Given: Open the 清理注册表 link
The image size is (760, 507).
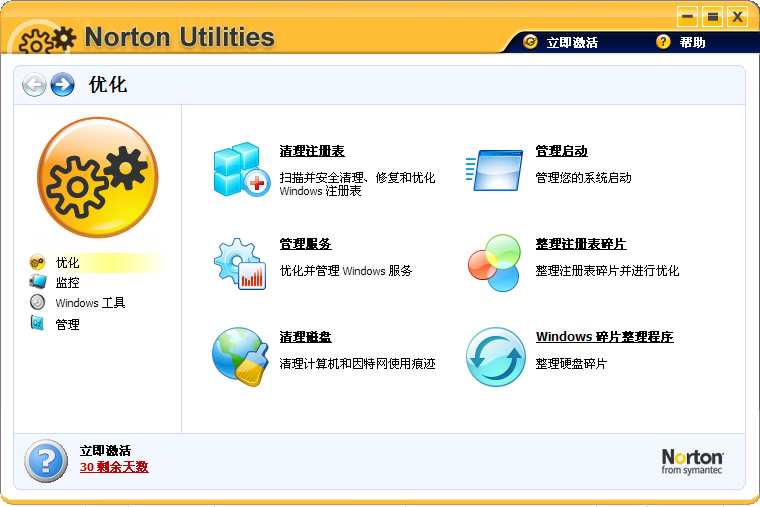Looking at the screenshot, I should [x=312, y=151].
